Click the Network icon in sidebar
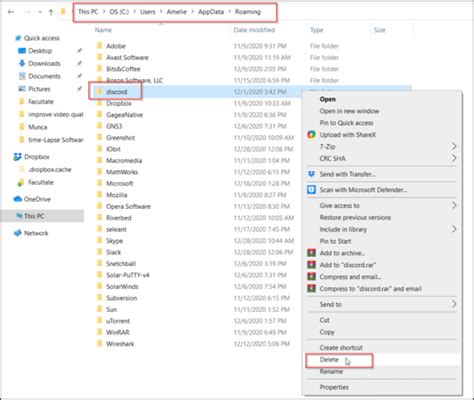Viewport: 474px width, 400px height. tap(17, 233)
